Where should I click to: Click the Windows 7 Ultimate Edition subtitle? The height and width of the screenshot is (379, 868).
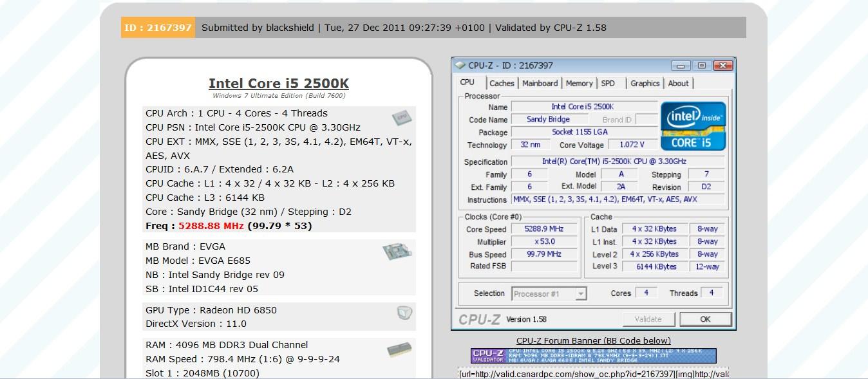click(279, 96)
